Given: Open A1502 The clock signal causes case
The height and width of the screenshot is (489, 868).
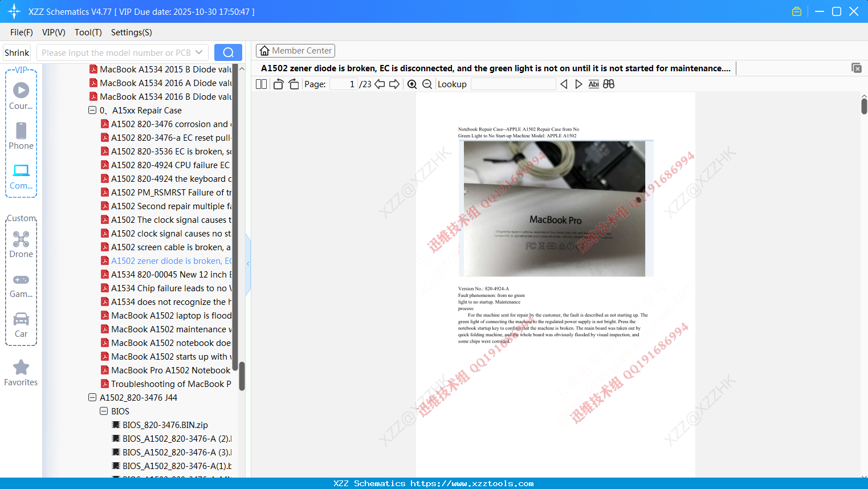Looking at the screenshot, I should coord(166,220).
